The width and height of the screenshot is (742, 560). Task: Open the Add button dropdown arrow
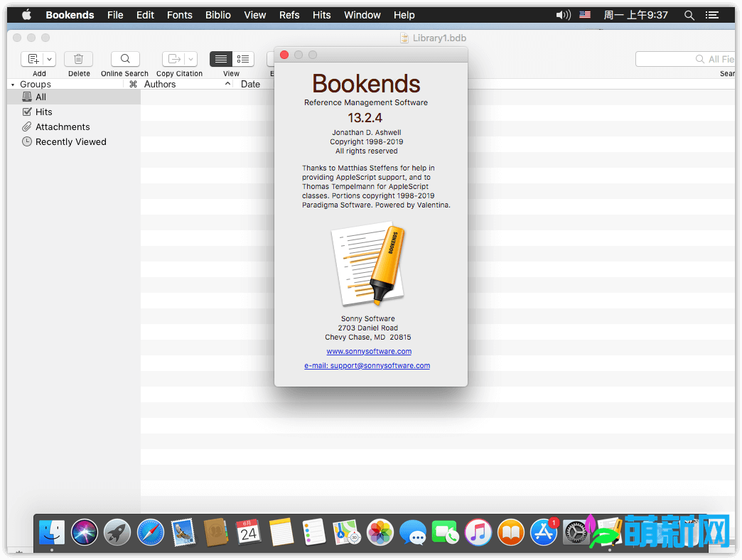tap(50, 59)
